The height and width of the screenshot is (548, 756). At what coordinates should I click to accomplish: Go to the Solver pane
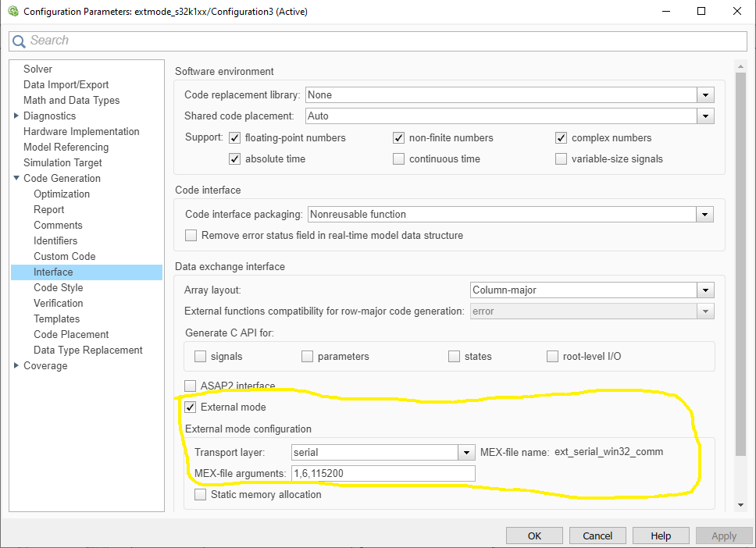click(37, 69)
